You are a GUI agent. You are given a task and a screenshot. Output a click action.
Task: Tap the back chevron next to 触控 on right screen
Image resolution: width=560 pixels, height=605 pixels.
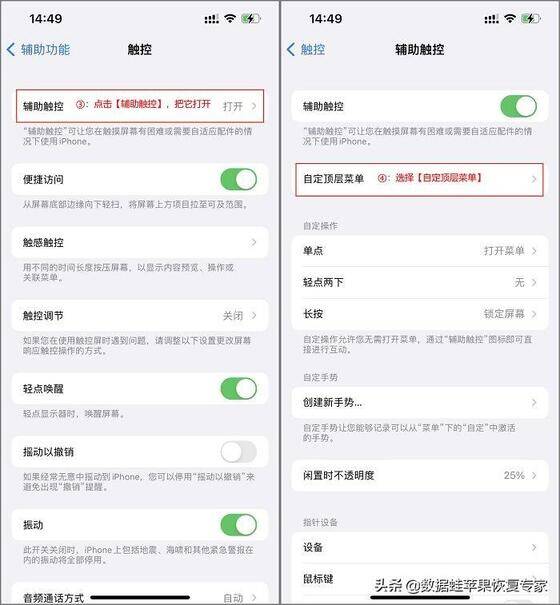click(291, 49)
